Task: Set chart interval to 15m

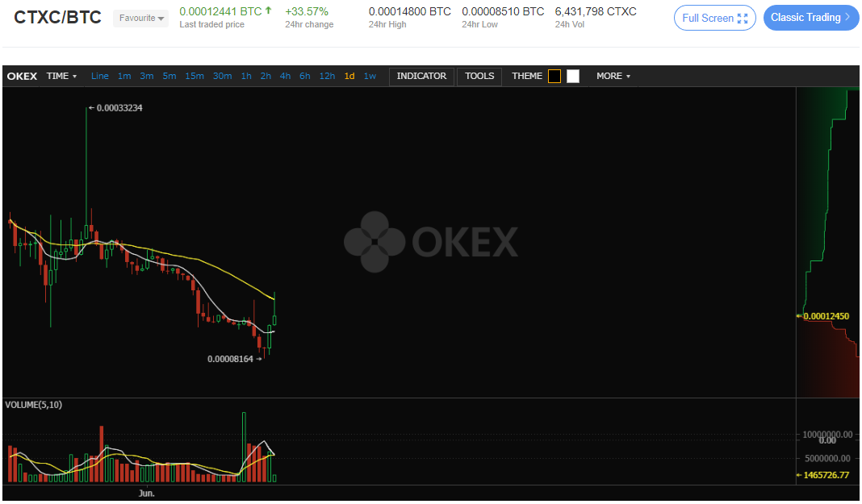Action: (x=194, y=76)
